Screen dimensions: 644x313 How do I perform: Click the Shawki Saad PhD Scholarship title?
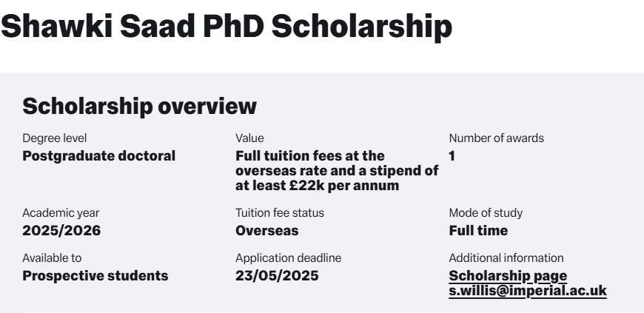227,27
